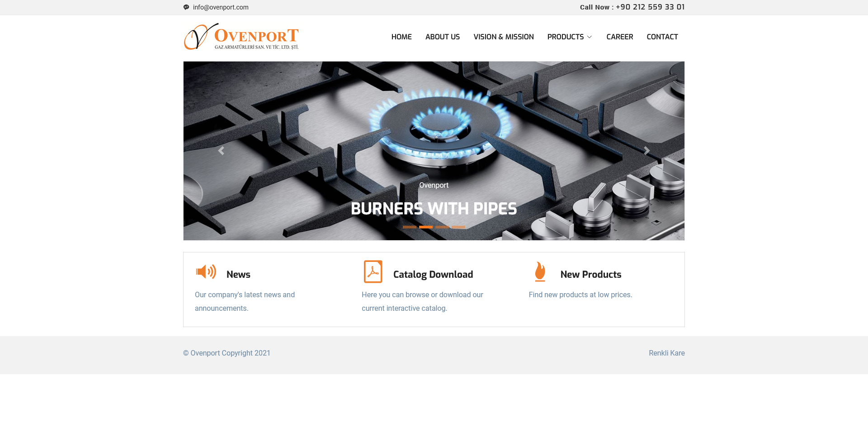
Task: Go to previous slide with left arrow
Action: [221, 151]
